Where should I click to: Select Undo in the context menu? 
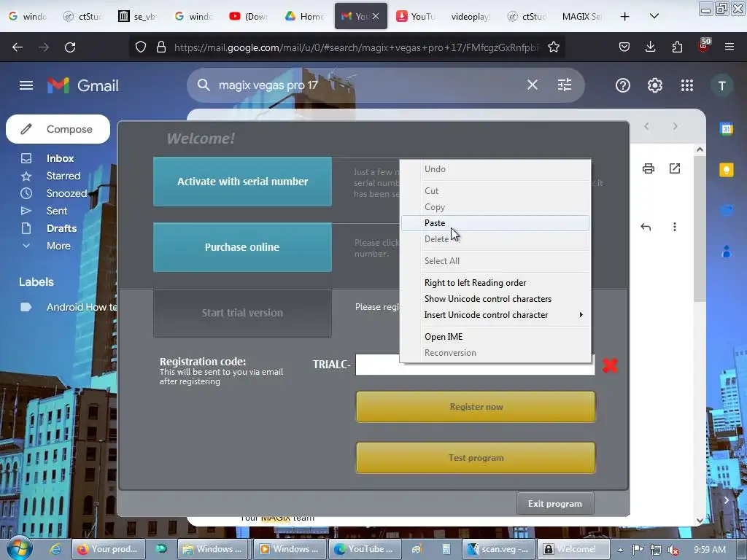[x=495, y=169]
